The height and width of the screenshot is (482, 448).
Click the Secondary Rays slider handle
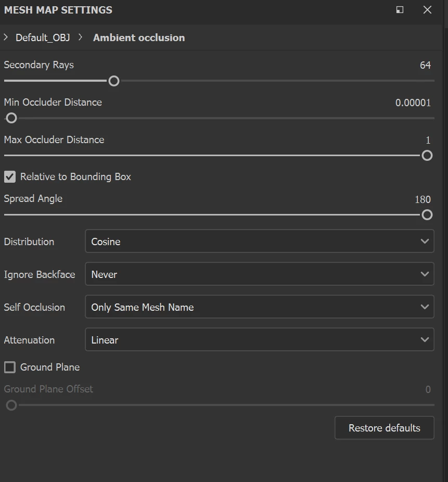114,81
